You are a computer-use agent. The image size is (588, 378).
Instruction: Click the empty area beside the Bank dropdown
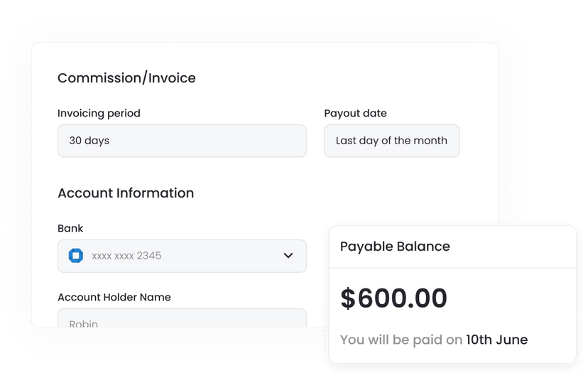[x=318, y=213]
